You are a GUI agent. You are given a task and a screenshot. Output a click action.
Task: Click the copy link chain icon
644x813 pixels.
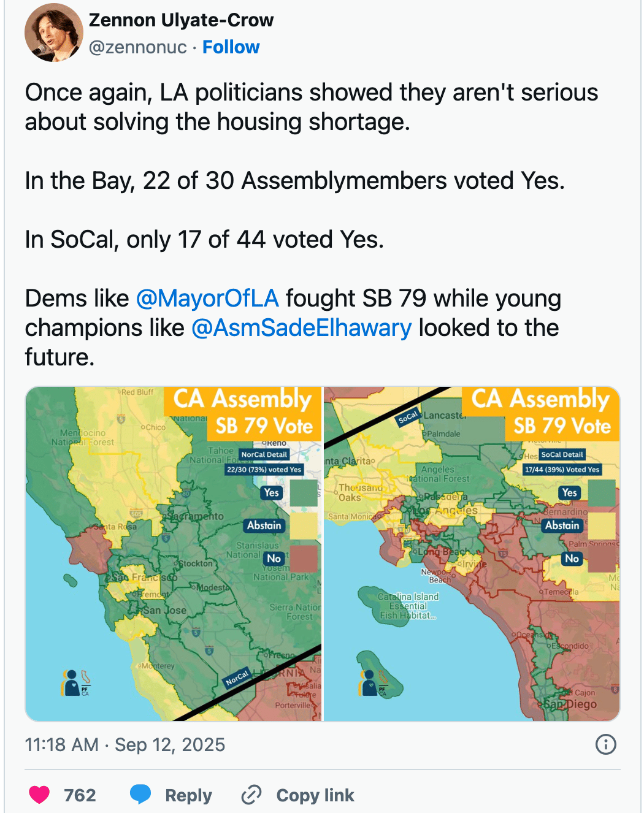251,795
